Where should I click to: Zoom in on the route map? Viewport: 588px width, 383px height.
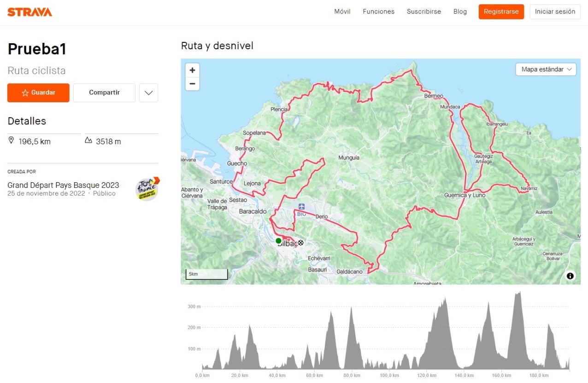[x=192, y=70]
